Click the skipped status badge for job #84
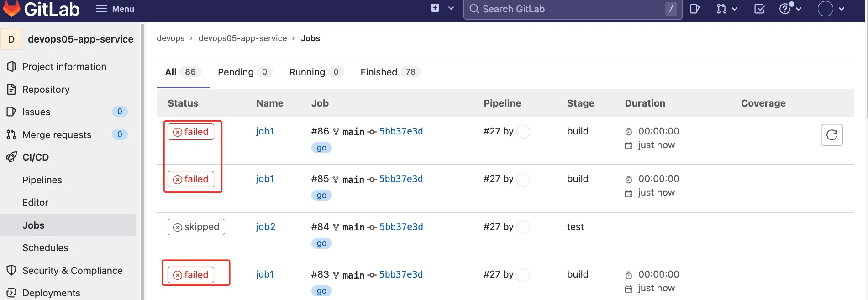The height and width of the screenshot is (300, 868). 196,227
